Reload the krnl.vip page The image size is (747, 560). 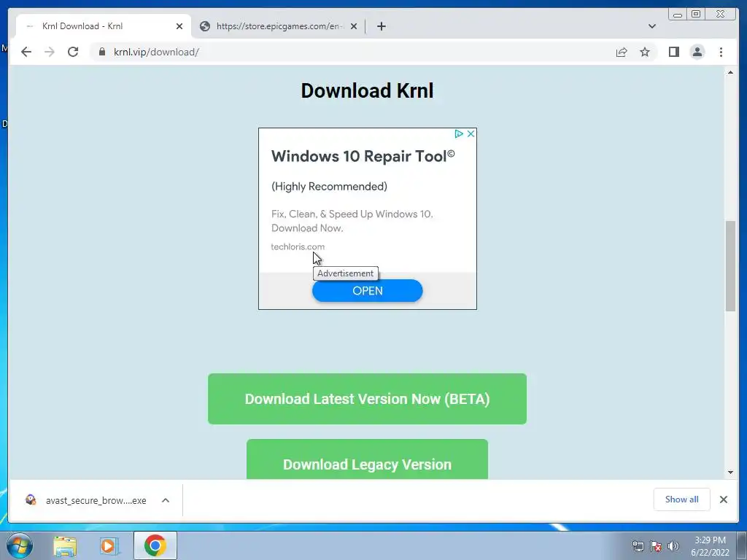coord(73,52)
